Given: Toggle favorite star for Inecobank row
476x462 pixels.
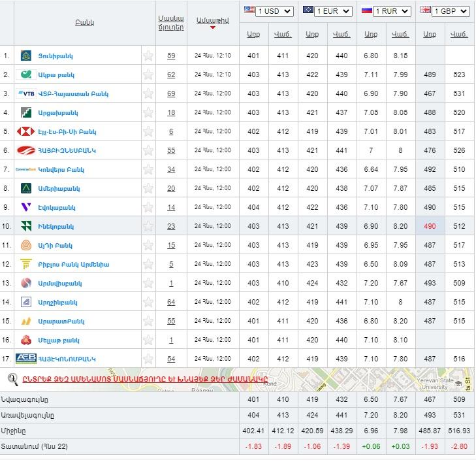Looking at the screenshot, I should coord(148,227).
